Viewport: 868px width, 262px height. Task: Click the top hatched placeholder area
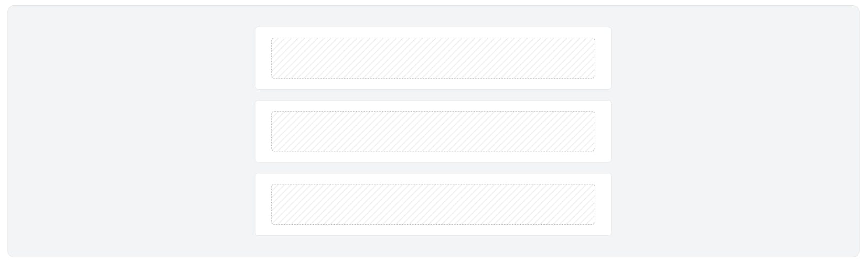click(x=433, y=58)
